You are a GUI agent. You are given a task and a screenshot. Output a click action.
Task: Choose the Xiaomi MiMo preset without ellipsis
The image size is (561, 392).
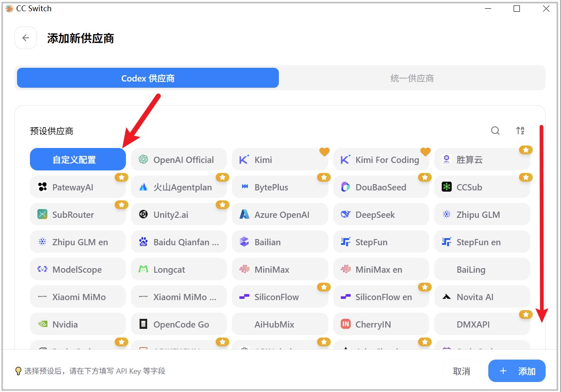[78, 297]
